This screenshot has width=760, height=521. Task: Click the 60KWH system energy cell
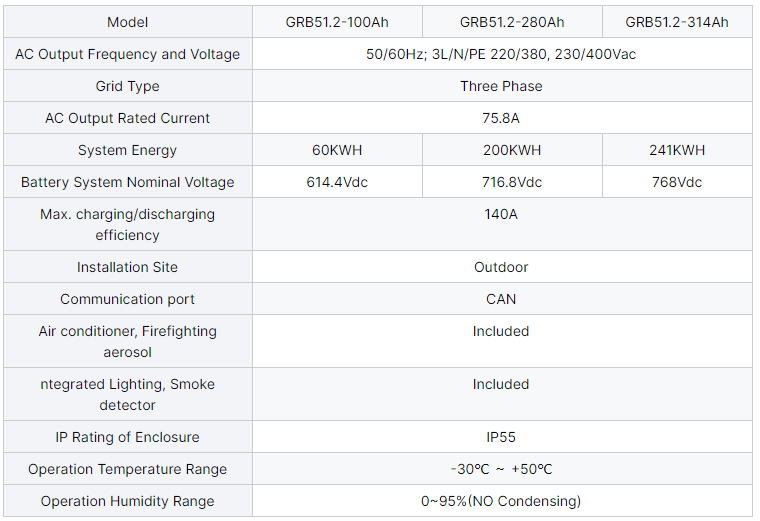pyautogui.click(x=337, y=150)
